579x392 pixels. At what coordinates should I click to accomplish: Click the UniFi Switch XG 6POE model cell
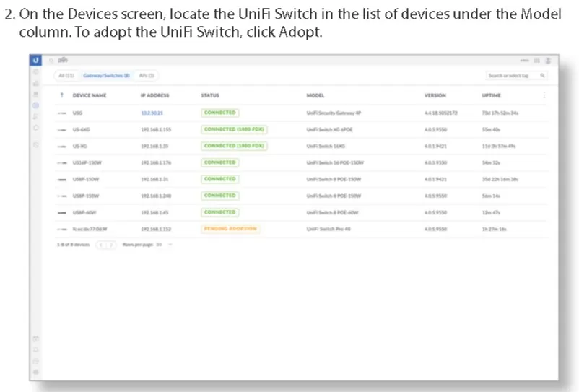329,129
